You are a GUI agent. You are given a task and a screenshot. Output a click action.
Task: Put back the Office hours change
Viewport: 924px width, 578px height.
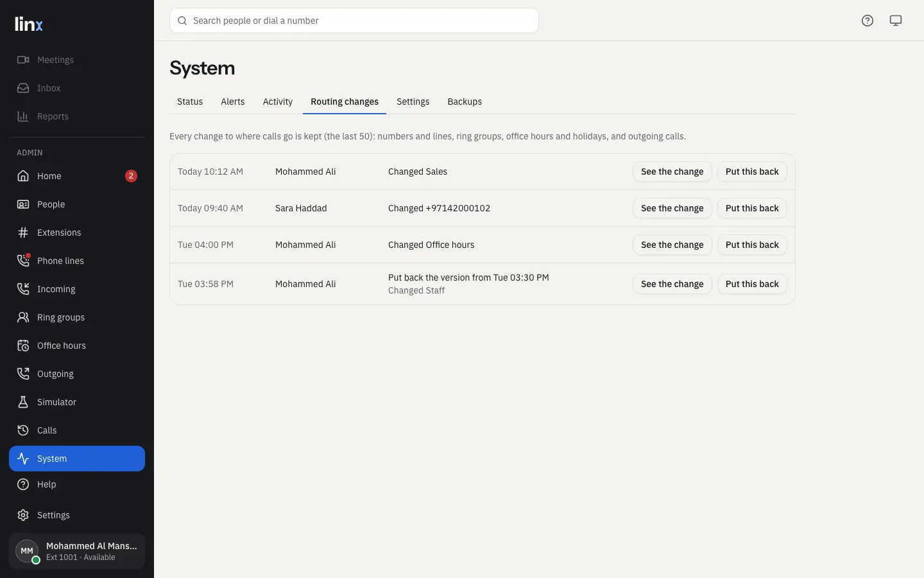pos(752,245)
